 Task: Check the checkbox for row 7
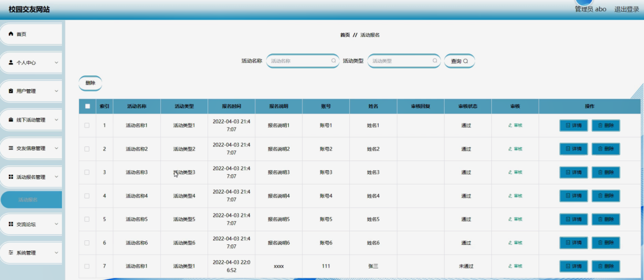pyautogui.click(x=87, y=266)
